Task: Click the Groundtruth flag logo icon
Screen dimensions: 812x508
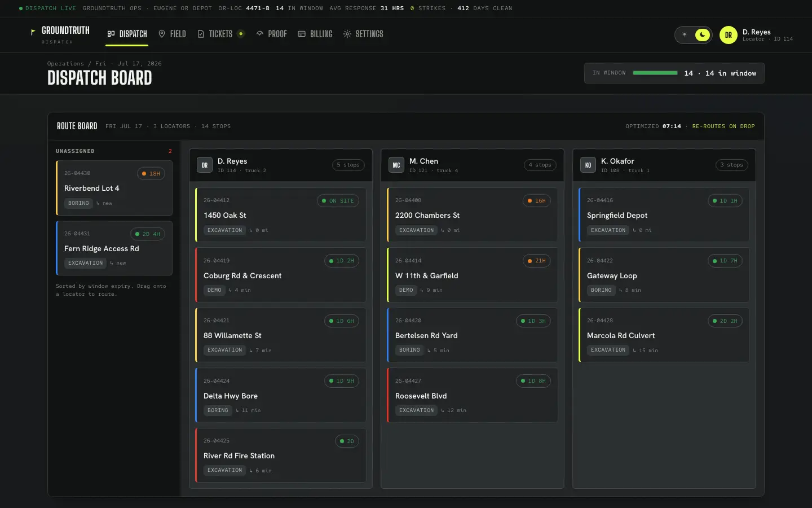Action: (x=33, y=32)
